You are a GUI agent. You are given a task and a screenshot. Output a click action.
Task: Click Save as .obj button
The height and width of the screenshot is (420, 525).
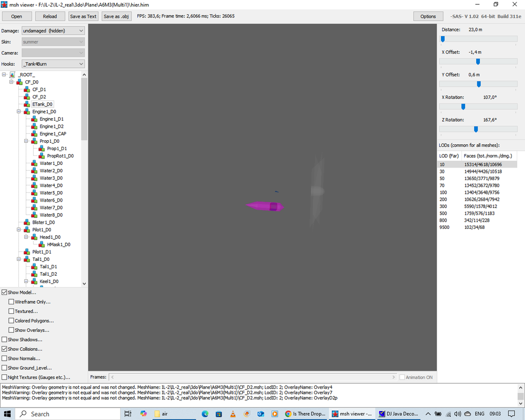[116, 16]
